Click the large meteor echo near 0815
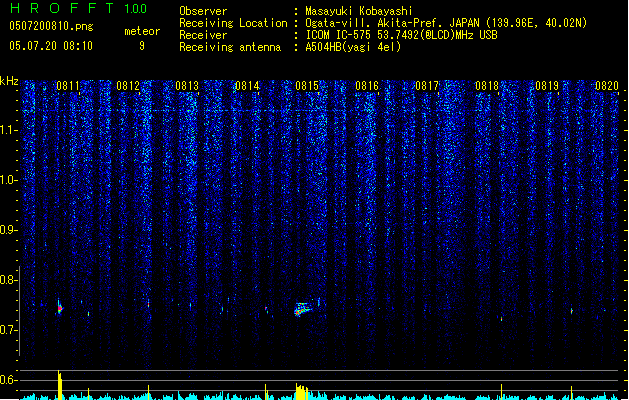This screenshot has height=400, width=629. coord(302,309)
